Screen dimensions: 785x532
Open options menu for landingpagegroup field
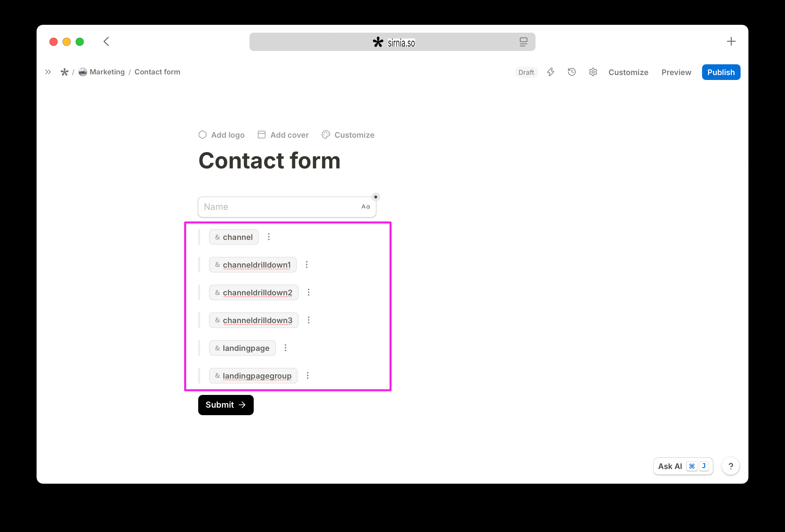click(x=307, y=376)
